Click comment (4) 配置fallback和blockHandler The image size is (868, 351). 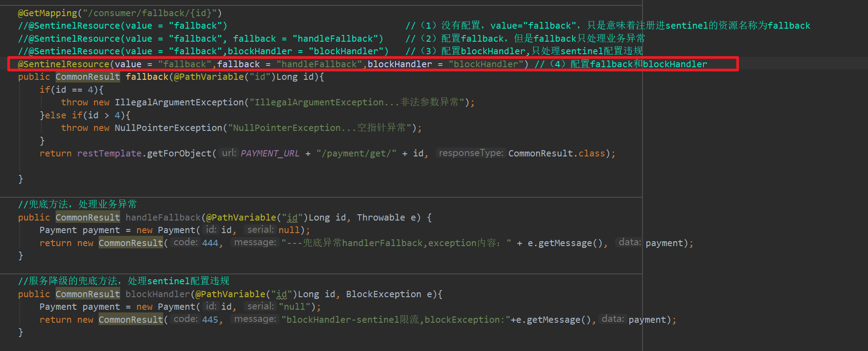point(621,64)
